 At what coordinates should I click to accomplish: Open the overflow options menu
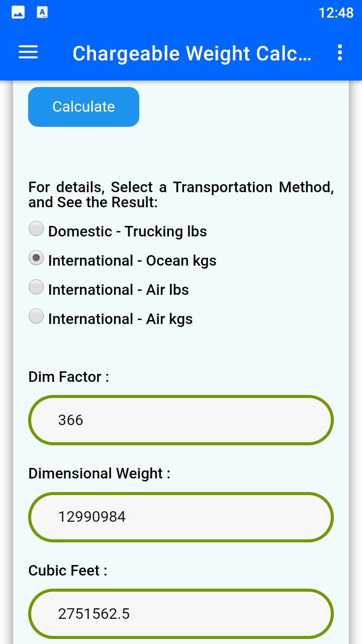(340, 52)
